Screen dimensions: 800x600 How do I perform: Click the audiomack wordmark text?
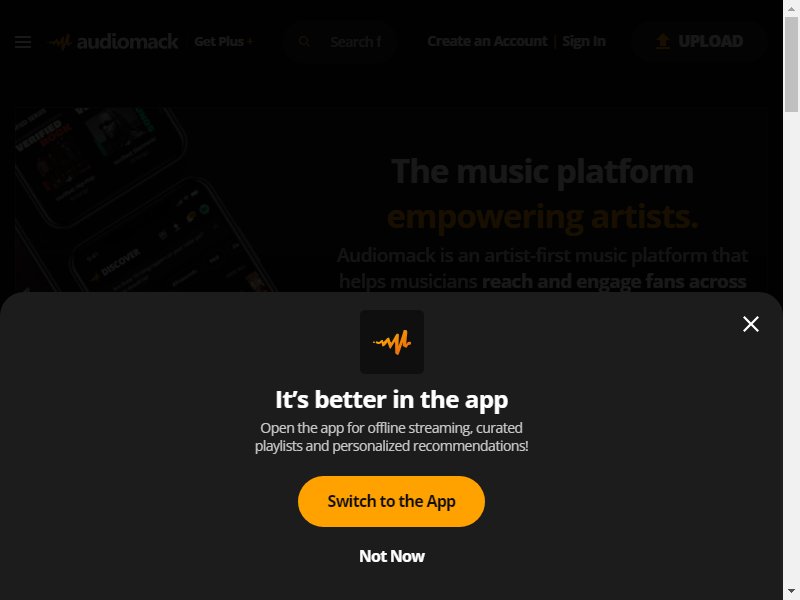[x=127, y=41]
